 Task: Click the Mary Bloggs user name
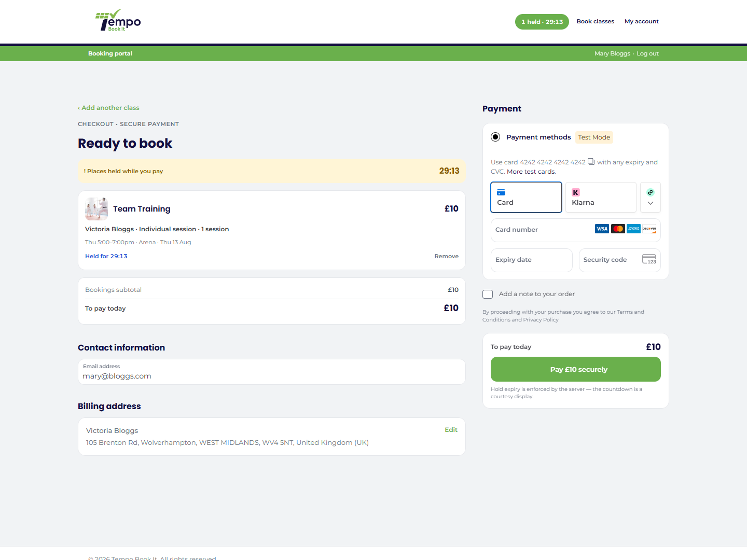(x=612, y=53)
